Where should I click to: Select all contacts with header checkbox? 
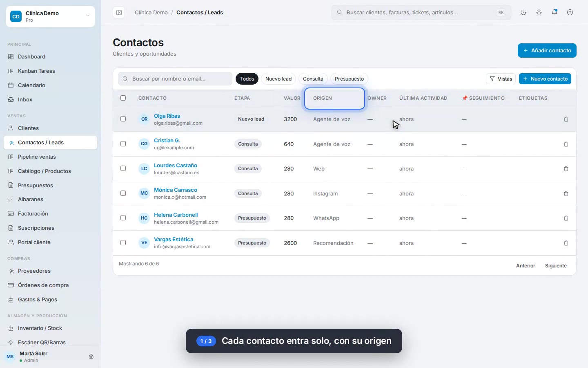123,98
